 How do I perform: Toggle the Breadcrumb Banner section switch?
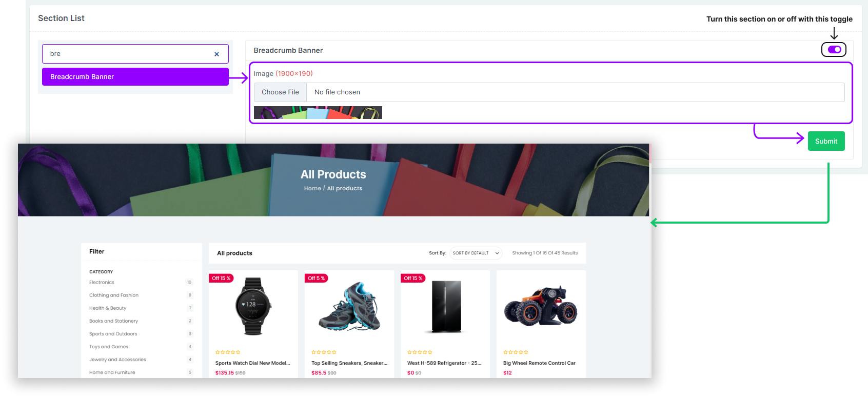pos(834,50)
